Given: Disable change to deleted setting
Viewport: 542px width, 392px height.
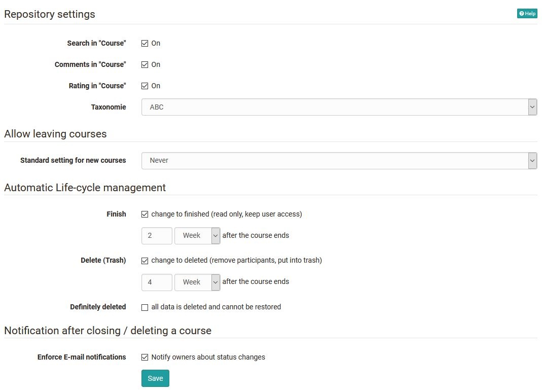Looking at the screenshot, I should [144, 260].
